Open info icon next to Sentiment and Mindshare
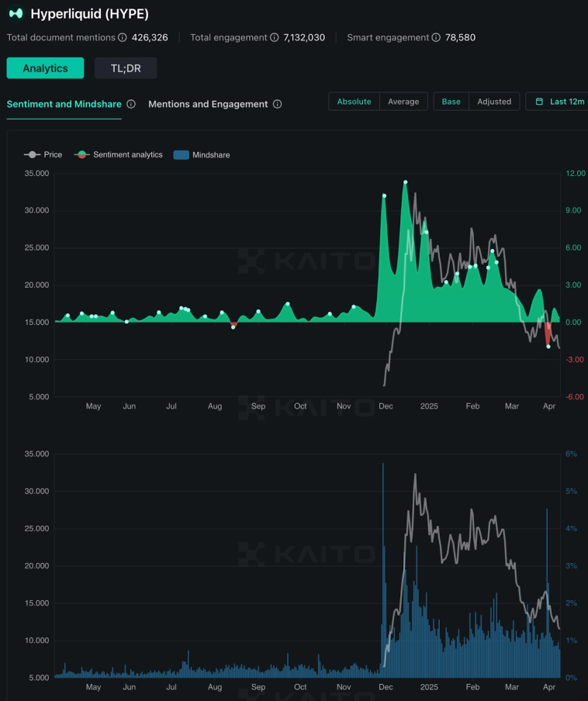The image size is (588, 701). [x=131, y=104]
